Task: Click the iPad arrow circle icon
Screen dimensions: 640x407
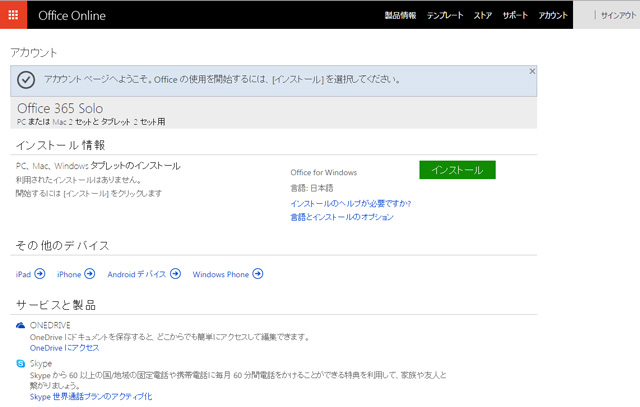Action: click(x=40, y=274)
